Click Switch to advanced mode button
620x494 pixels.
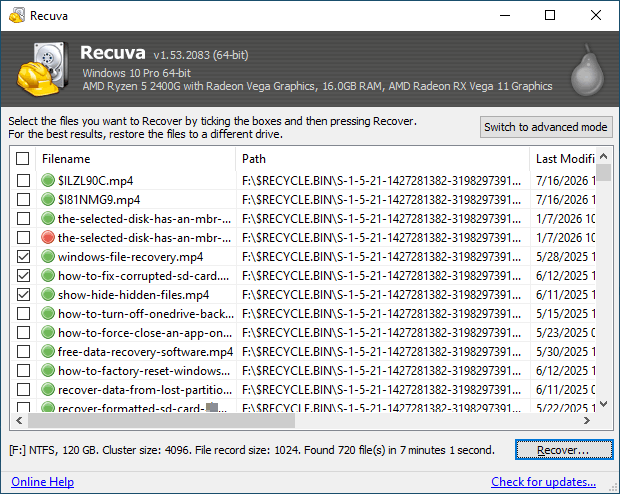coord(546,127)
